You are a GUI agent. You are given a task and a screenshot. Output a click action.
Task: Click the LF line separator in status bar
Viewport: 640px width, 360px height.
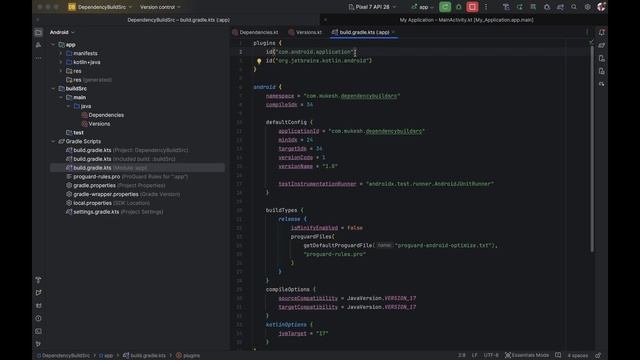tap(474, 355)
